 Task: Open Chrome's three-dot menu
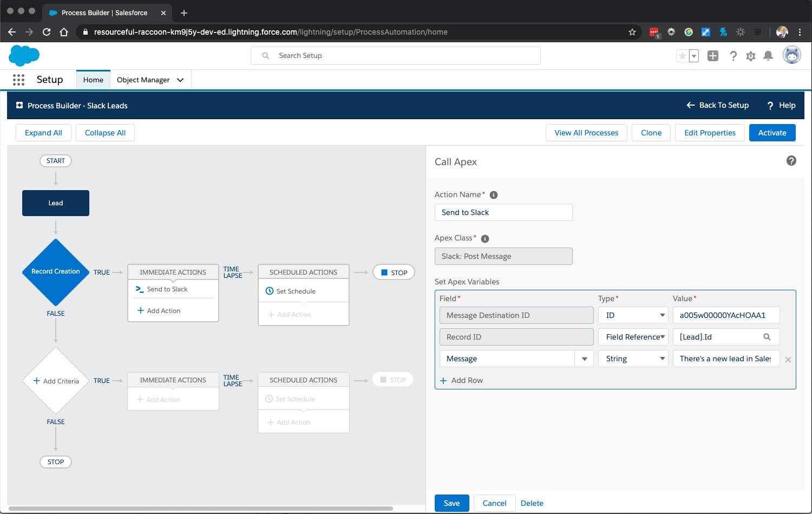click(x=800, y=32)
